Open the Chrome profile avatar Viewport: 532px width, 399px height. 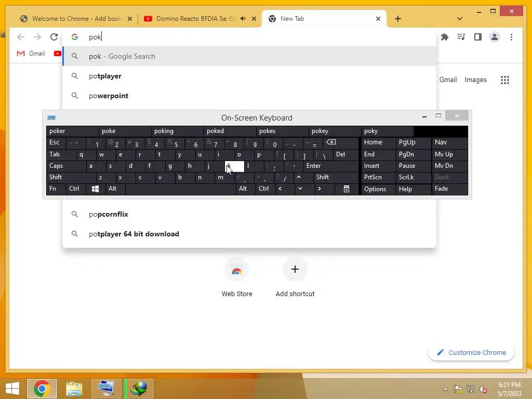click(495, 37)
